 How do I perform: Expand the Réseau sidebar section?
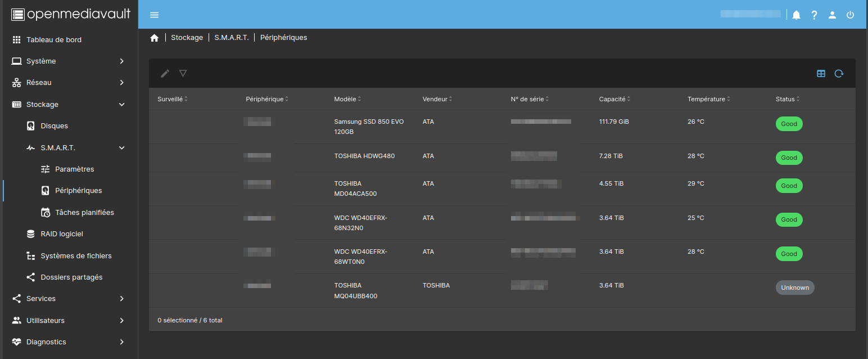coord(69,83)
